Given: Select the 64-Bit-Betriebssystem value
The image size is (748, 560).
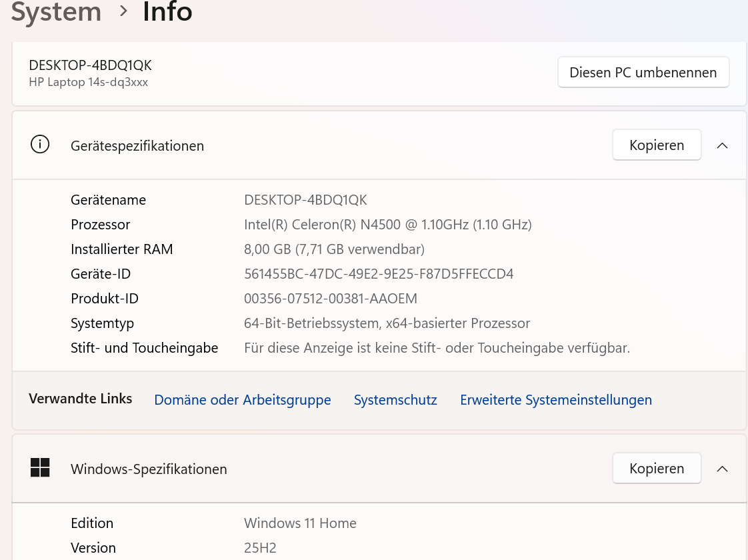Looking at the screenshot, I should (387, 324).
